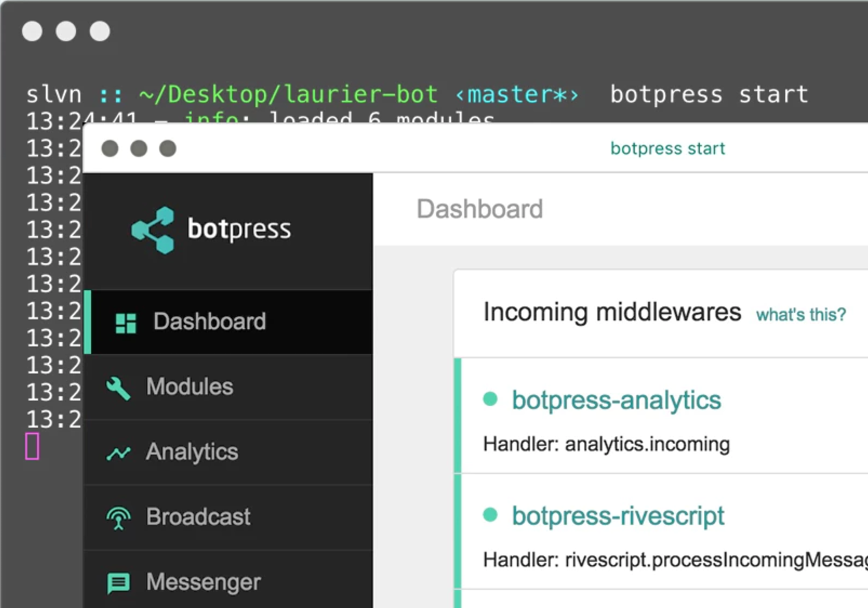Open the Messenger sidebar entry
This screenshot has width=868, height=608.
tap(203, 582)
